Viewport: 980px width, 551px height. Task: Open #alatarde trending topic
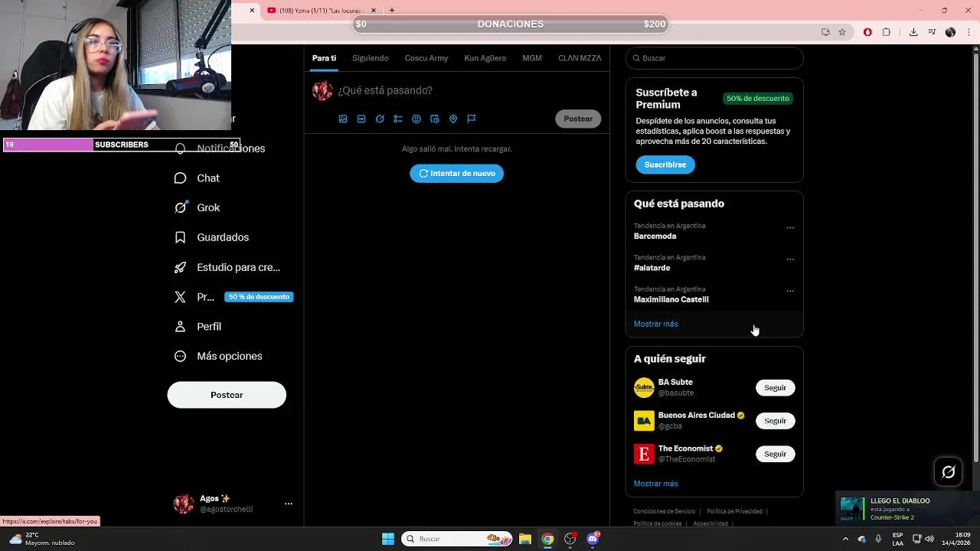(x=652, y=268)
